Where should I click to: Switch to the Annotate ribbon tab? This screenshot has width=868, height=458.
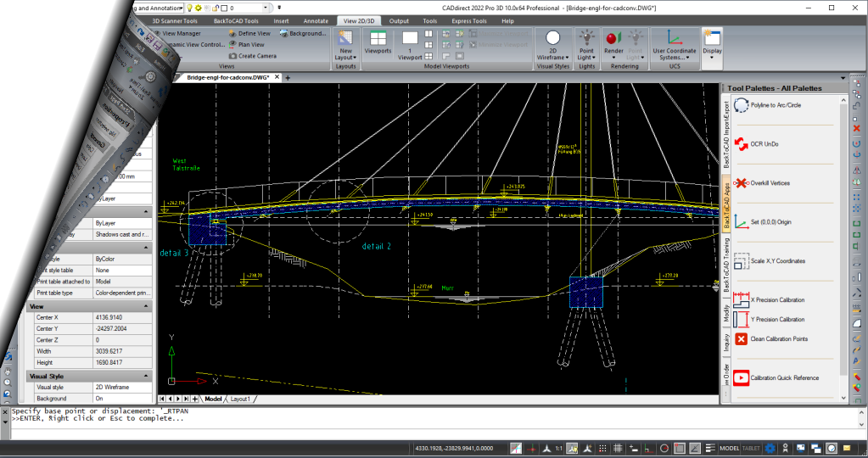coord(316,21)
